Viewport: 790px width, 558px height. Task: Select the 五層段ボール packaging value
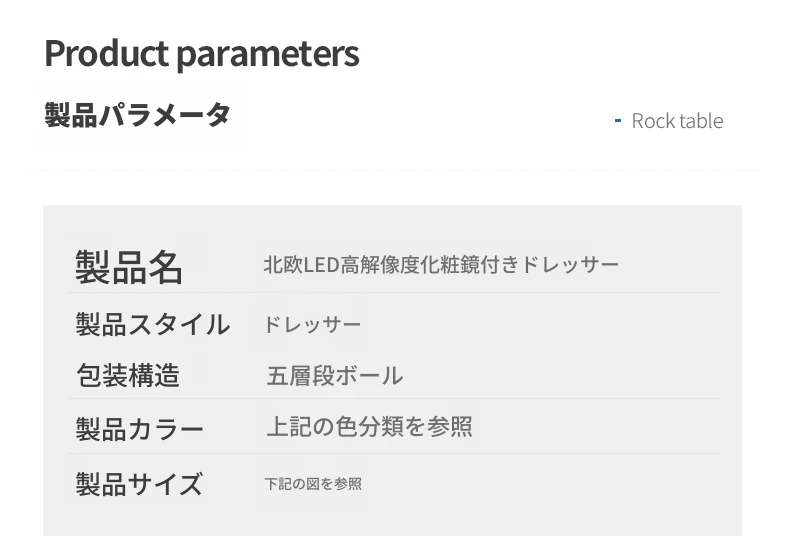(x=335, y=376)
